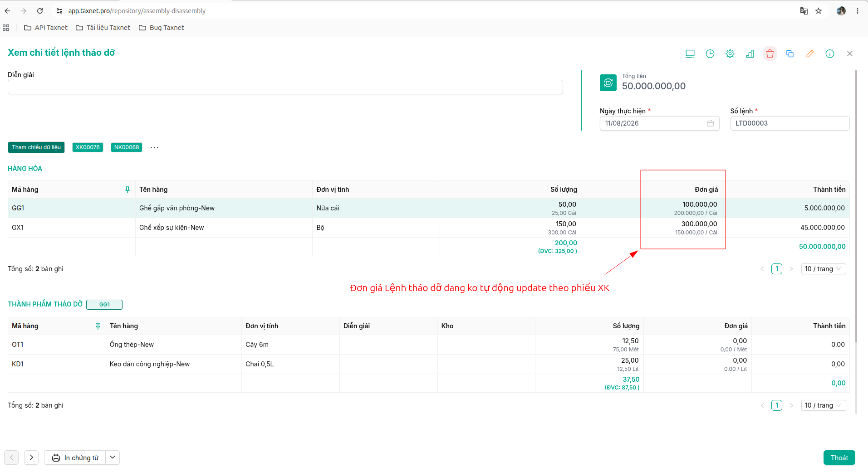Click the screen display icon in toolbar
Image resolution: width=868 pixels, height=472 pixels.
(x=690, y=54)
